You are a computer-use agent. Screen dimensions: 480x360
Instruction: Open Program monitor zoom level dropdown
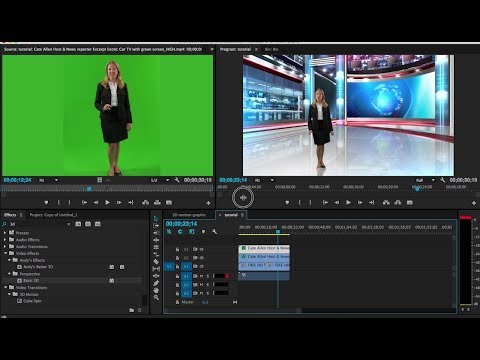coord(264,180)
